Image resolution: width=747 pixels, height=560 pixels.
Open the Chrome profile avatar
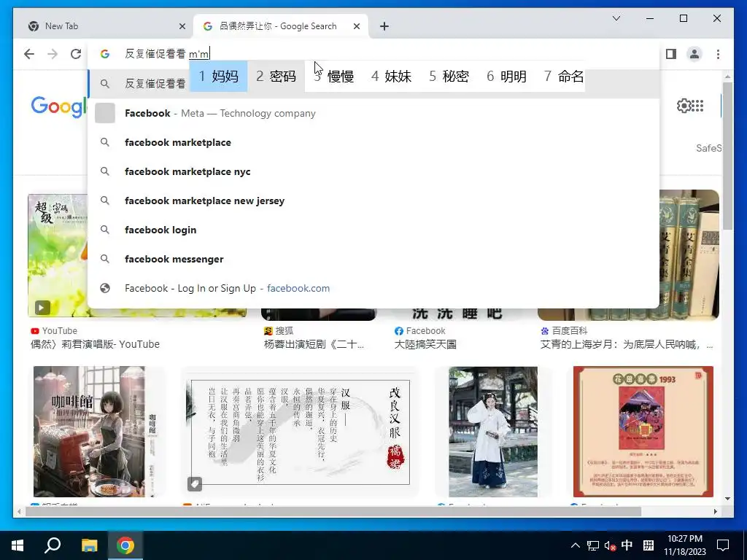point(694,54)
